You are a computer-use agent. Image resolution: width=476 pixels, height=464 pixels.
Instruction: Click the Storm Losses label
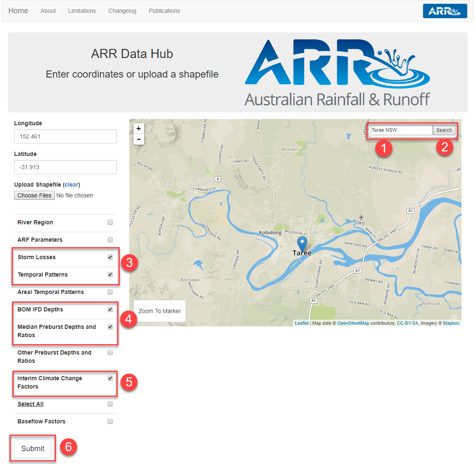(x=37, y=257)
